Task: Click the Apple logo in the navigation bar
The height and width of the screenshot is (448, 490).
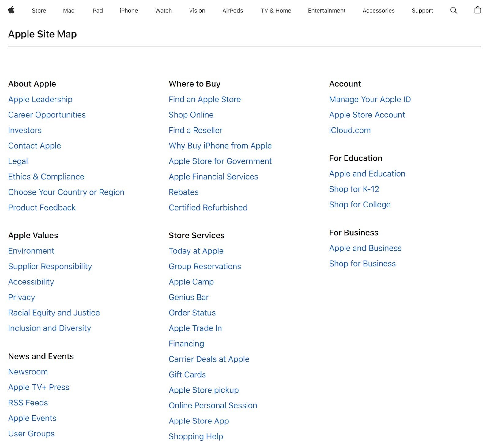Action: [x=12, y=10]
